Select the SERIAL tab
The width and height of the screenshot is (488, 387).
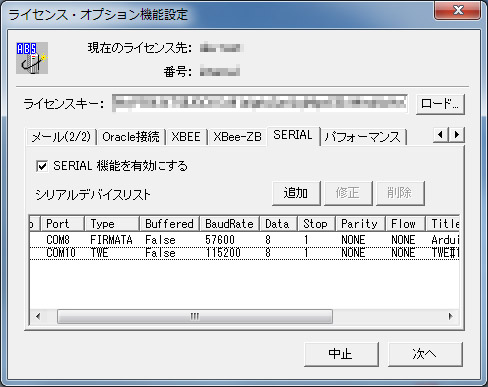coord(293,135)
